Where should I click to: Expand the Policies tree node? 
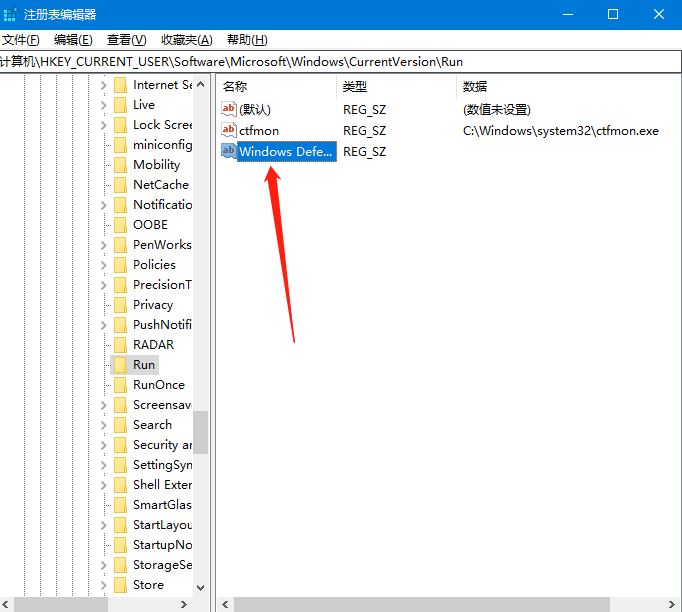click(x=104, y=265)
